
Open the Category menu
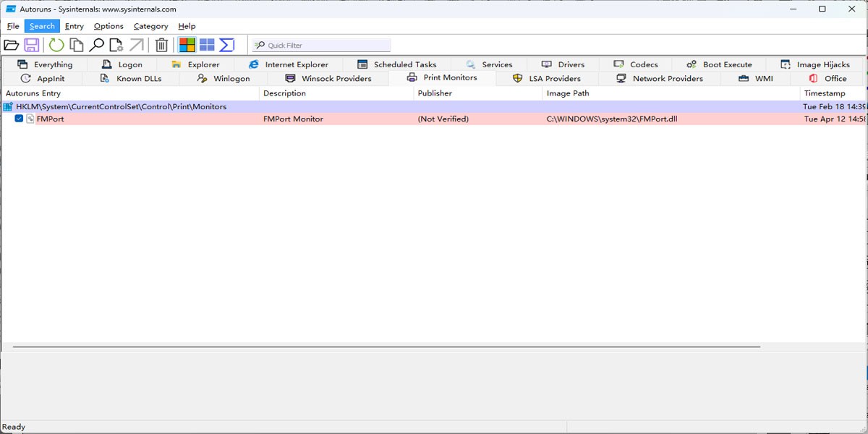tap(150, 26)
